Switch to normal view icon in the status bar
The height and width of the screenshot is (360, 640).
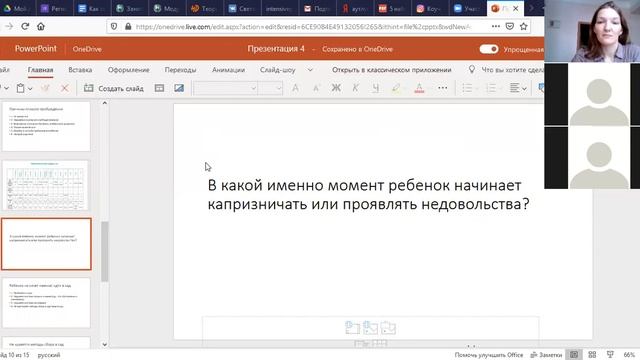[574, 355]
